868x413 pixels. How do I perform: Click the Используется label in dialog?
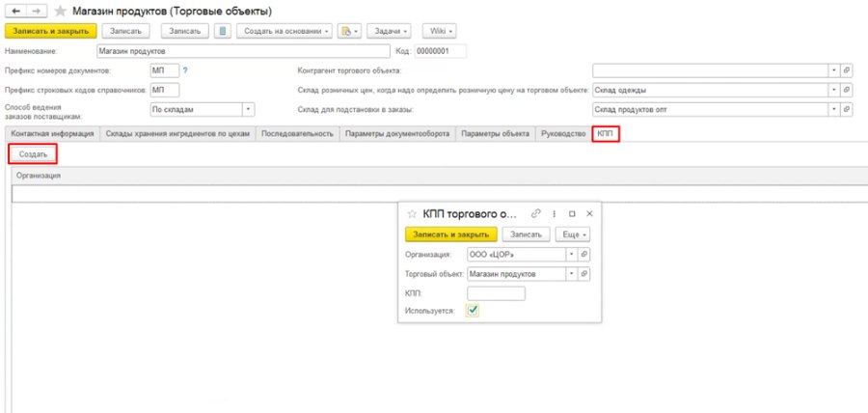point(429,311)
